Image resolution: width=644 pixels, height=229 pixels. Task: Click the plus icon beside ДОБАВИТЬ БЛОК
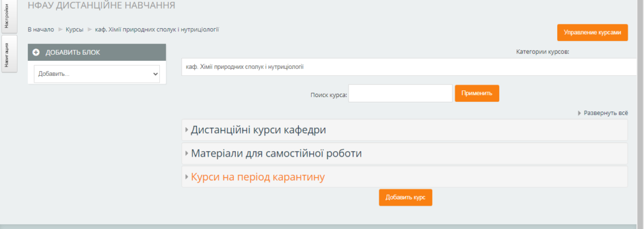tap(36, 52)
